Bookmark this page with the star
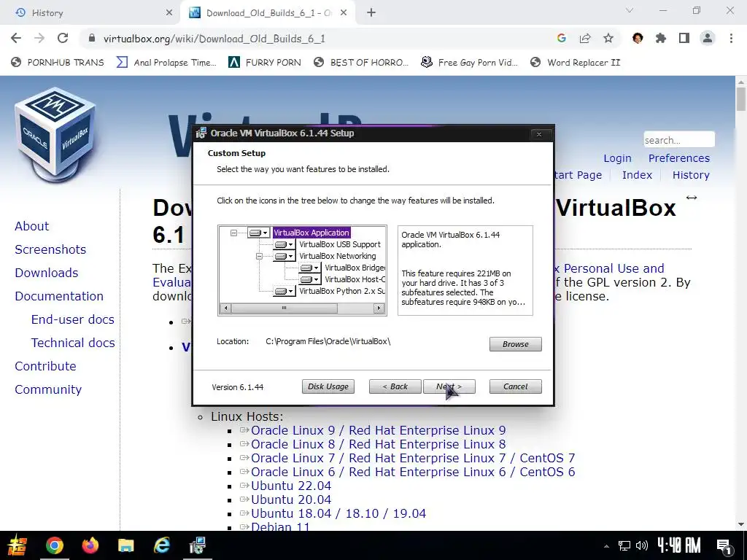 pyautogui.click(x=608, y=39)
